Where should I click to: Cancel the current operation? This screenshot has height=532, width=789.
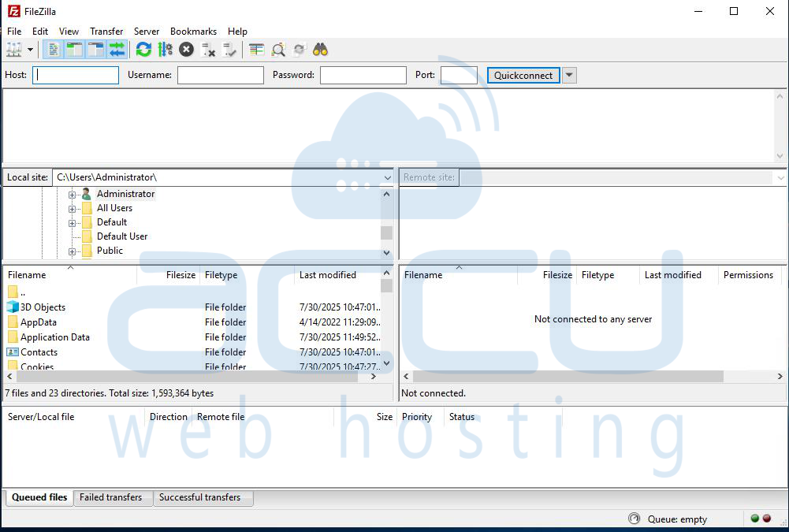coord(186,50)
